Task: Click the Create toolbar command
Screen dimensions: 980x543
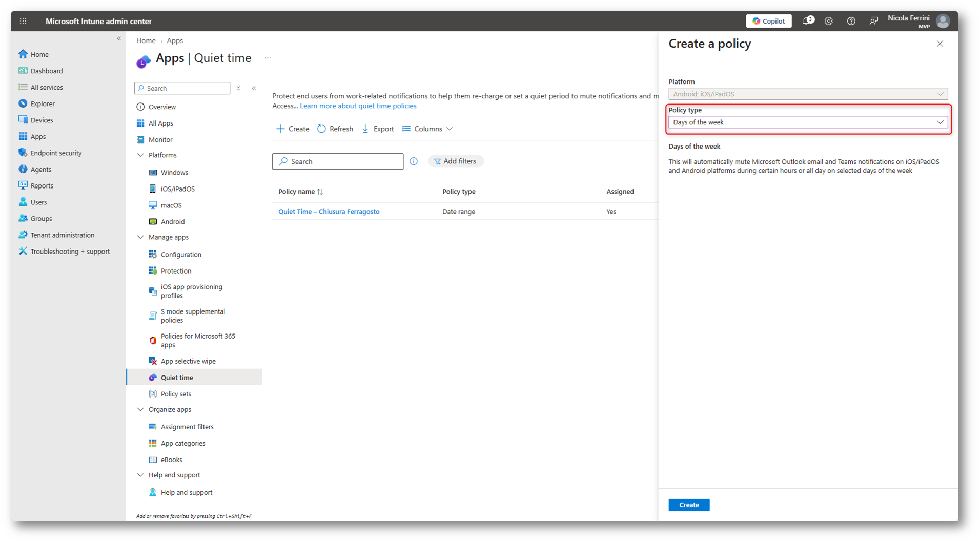Action: tap(293, 129)
